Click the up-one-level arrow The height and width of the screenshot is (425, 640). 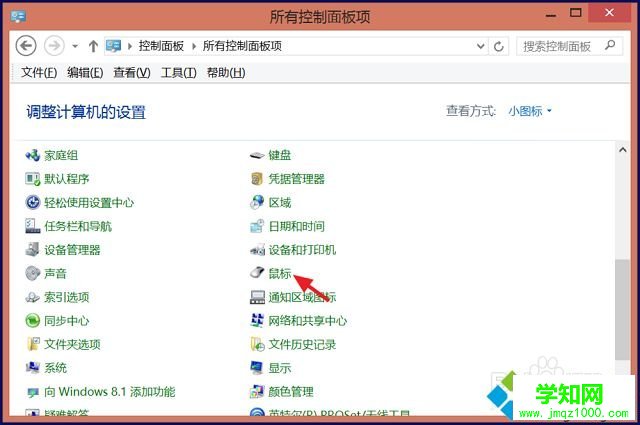tap(93, 46)
